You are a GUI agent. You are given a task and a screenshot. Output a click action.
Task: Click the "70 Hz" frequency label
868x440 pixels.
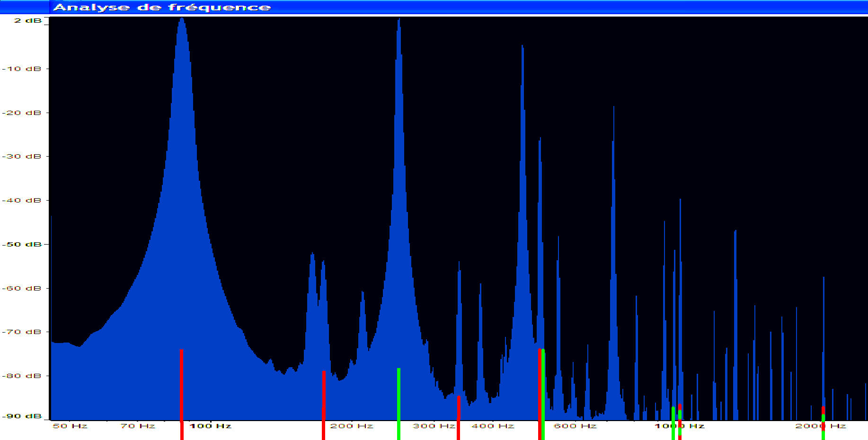coord(138,426)
